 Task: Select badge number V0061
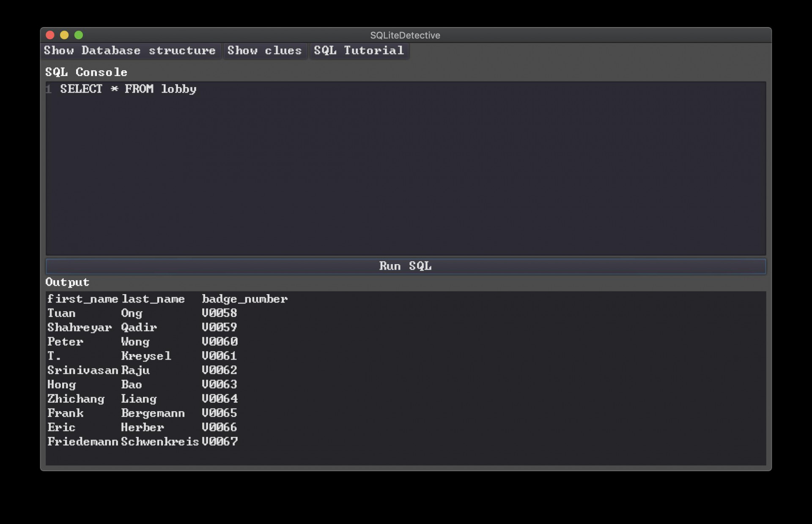[219, 356]
